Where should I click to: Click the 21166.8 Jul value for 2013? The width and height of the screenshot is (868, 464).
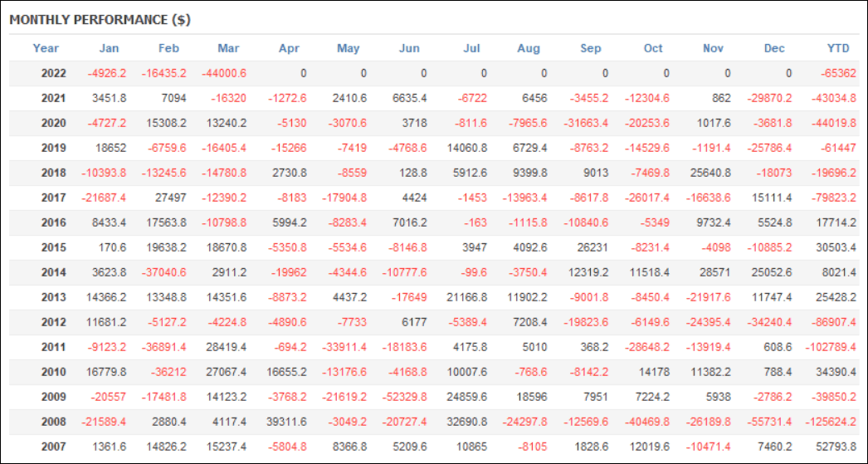[x=470, y=297]
